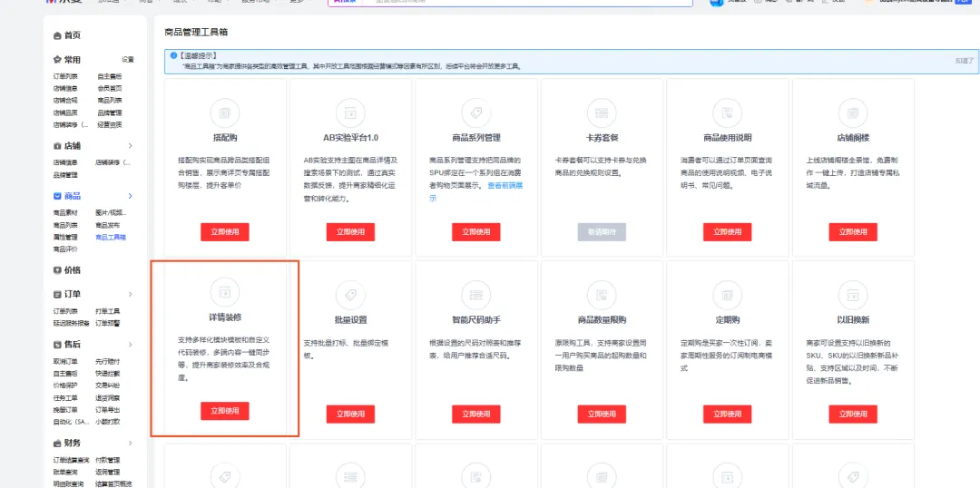Open 商品素材 in the sidebar

click(65, 212)
